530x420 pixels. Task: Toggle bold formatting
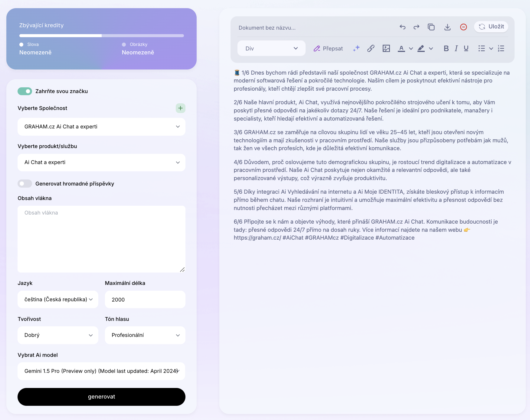[x=446, y=48]
